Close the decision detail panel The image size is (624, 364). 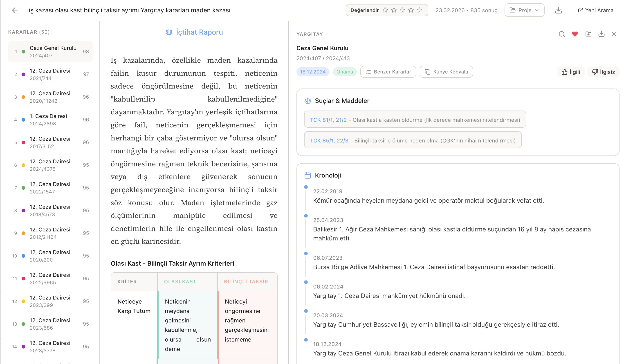point(614,34)
